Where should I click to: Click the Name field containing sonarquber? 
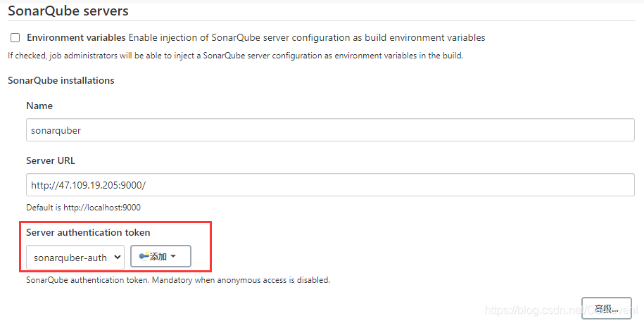[x=330, y=130]
